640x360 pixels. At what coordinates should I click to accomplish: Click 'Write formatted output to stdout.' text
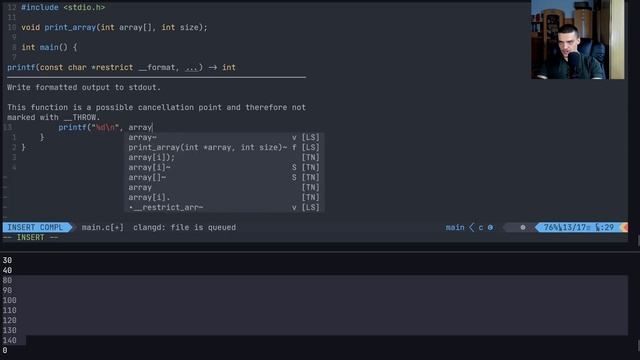coord(84,87)
